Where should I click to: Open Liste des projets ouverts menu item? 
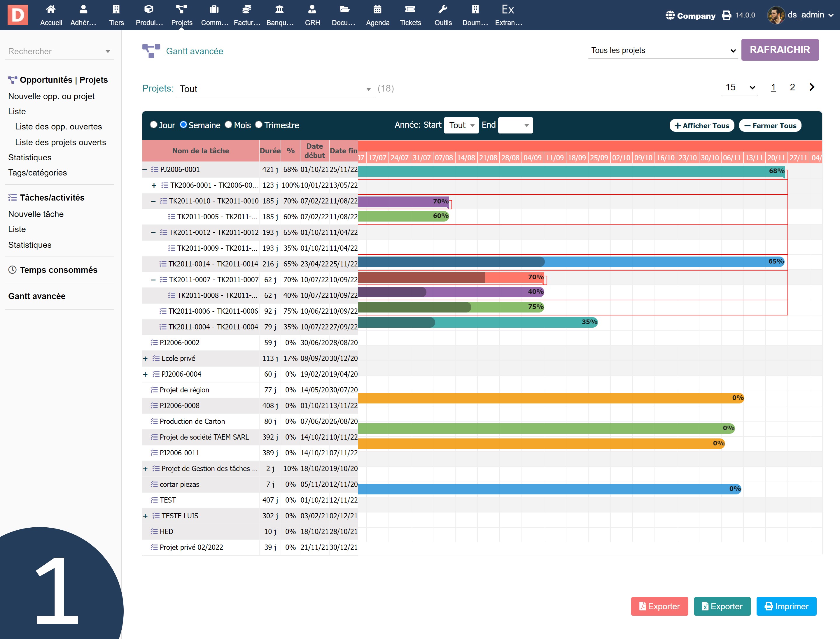(60, 142)
